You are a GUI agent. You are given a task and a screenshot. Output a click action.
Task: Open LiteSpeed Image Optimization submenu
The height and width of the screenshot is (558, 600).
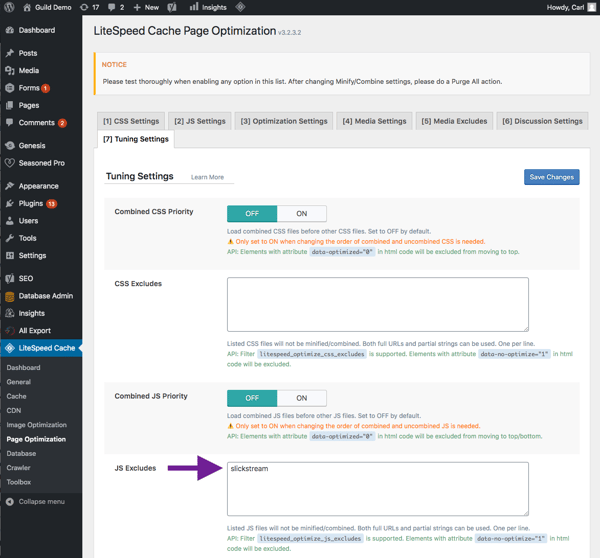(36, 425)
